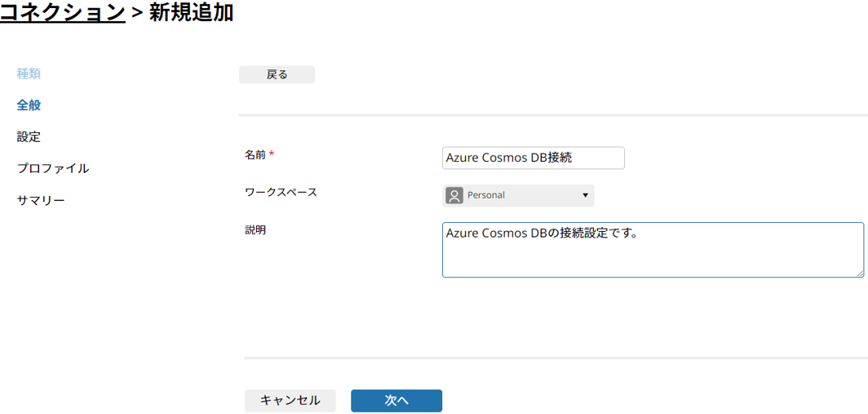Click the 説明 field label
Viewport: 868px width, 414px height.
pos(255,230)
